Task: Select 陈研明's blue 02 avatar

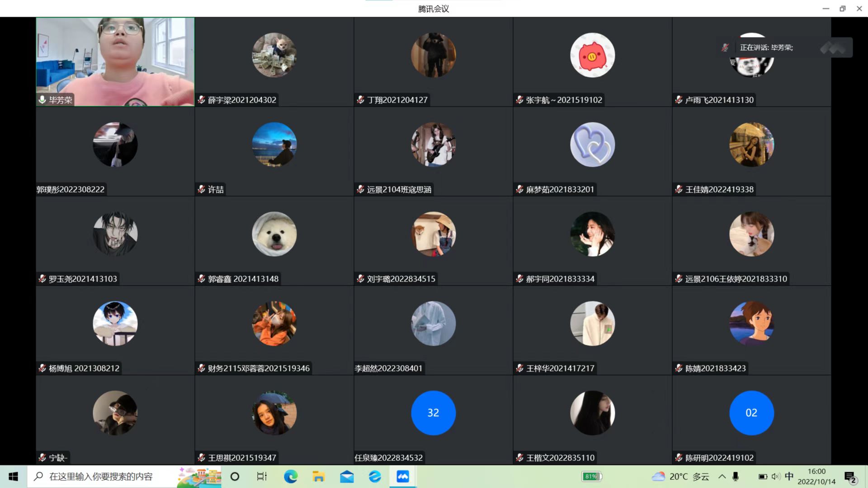Action: 751,413
